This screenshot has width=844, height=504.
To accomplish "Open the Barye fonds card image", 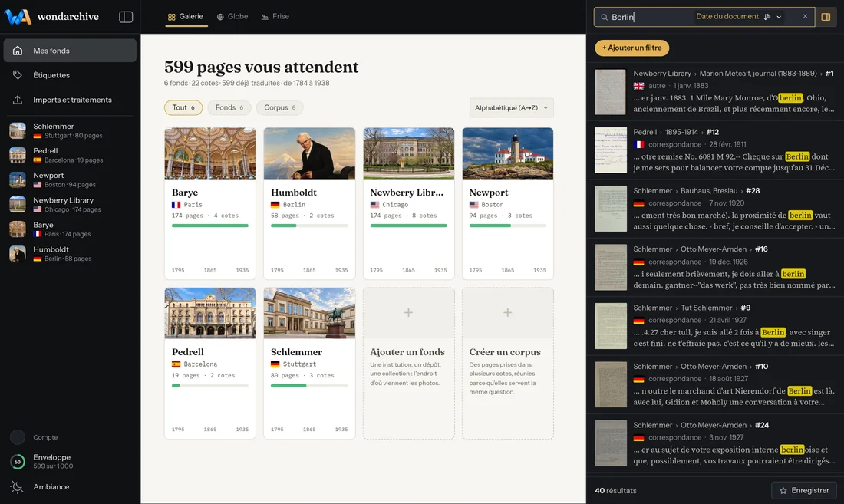I will 210,153.
